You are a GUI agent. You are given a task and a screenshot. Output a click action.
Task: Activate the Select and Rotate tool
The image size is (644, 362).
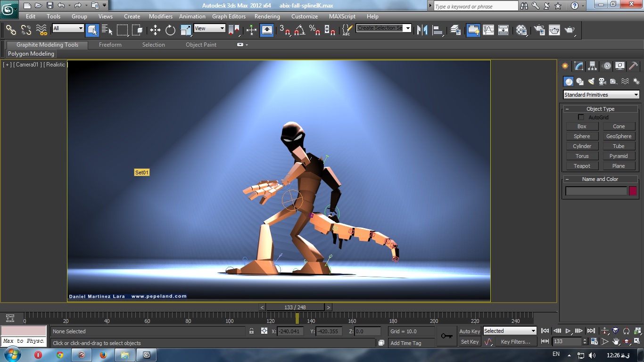[170, 30]
